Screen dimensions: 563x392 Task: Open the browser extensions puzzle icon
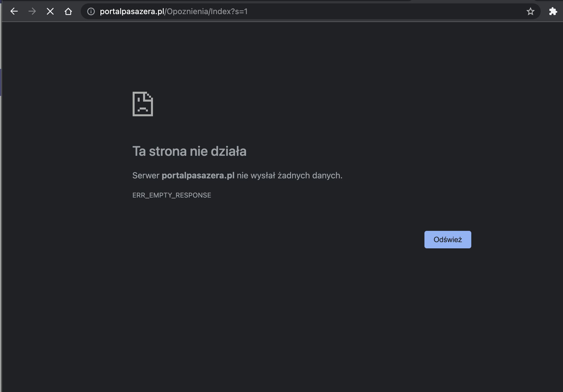coord(553,11)
